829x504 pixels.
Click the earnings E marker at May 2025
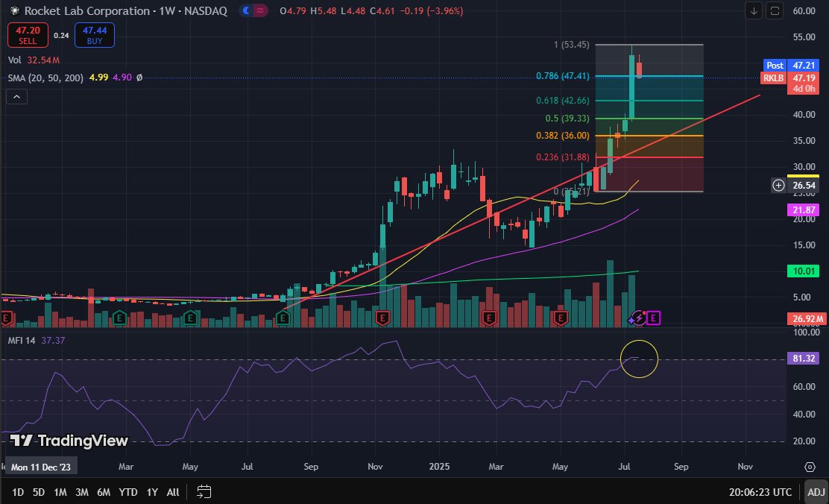(561, 318)
